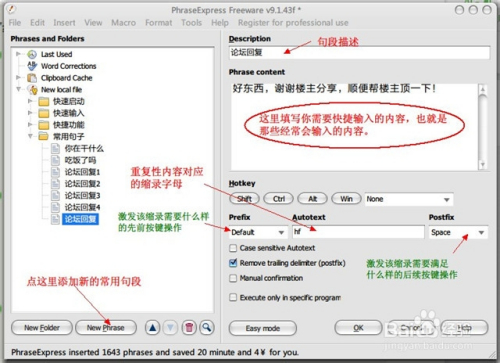The width and height of the screenshot is (500, 363).
Task: Click the move phrase down arrow icon
Action: [x=170, y=328]
